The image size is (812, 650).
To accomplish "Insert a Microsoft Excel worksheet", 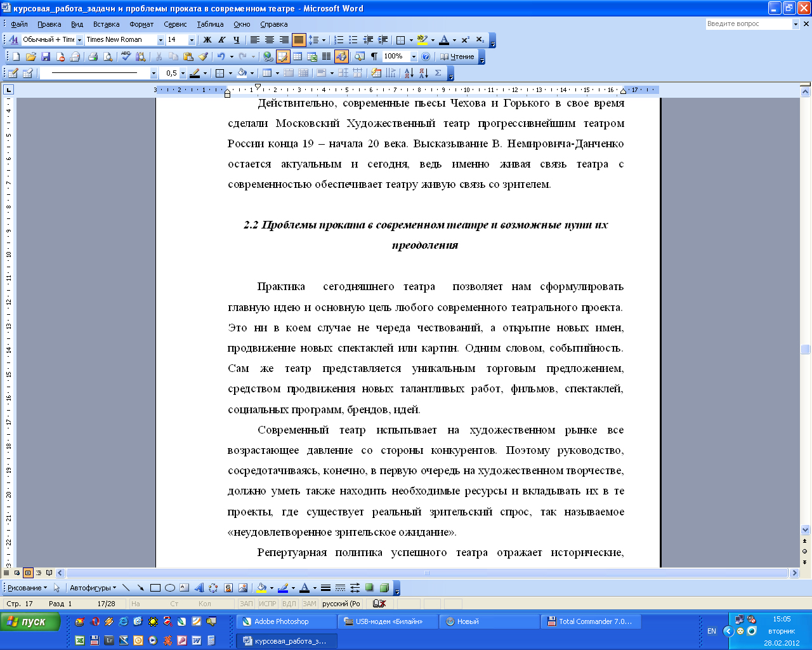I will (311, 56).
